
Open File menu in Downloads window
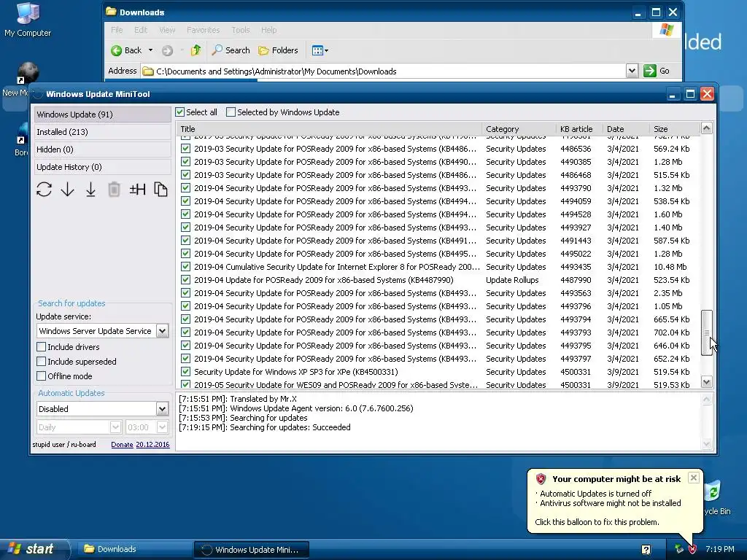click(117, 30)
